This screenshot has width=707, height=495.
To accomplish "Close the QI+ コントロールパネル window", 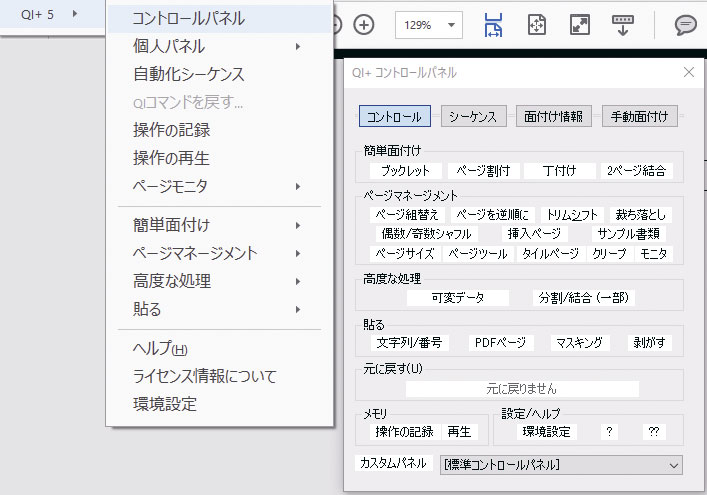I will point(689,72).
